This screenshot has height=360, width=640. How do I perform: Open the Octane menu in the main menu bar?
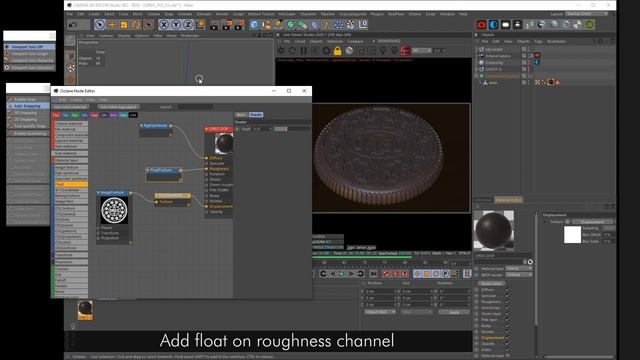click(x=415, y=14)
